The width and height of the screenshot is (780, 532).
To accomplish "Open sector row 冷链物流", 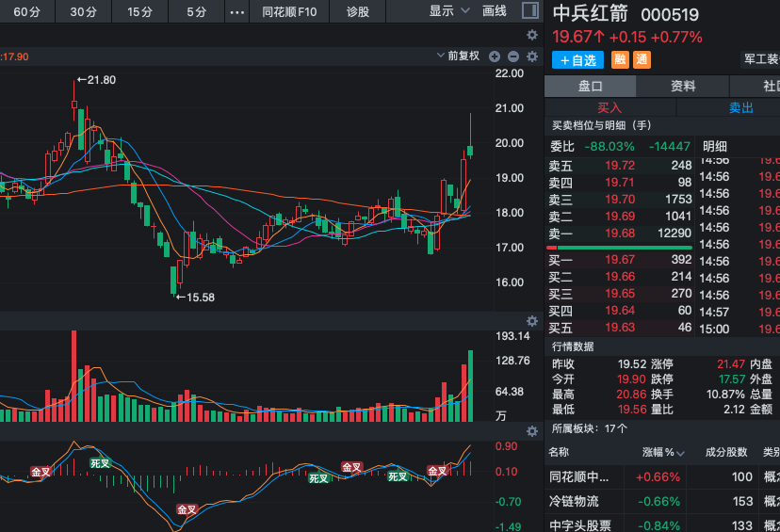I will 662,501.
